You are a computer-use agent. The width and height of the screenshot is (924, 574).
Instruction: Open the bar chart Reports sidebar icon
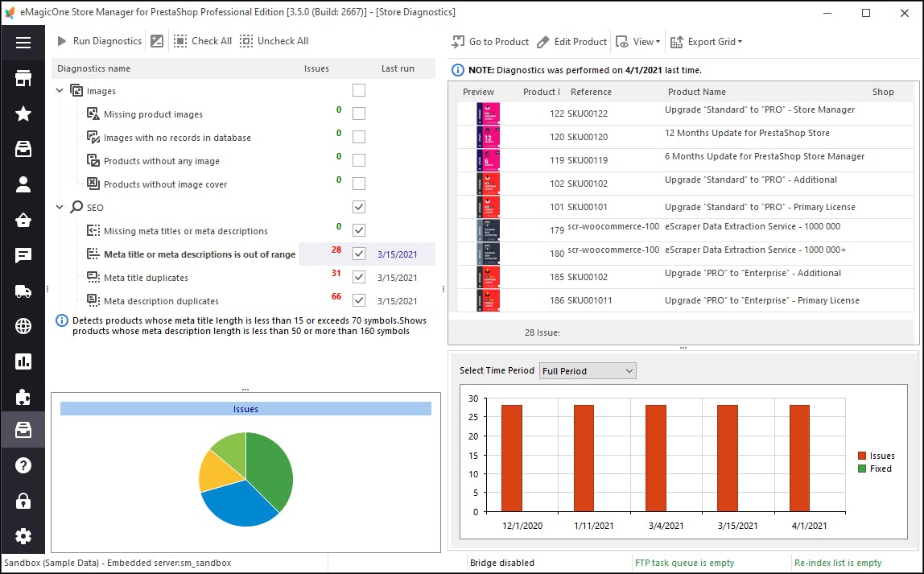pos(23,361)
